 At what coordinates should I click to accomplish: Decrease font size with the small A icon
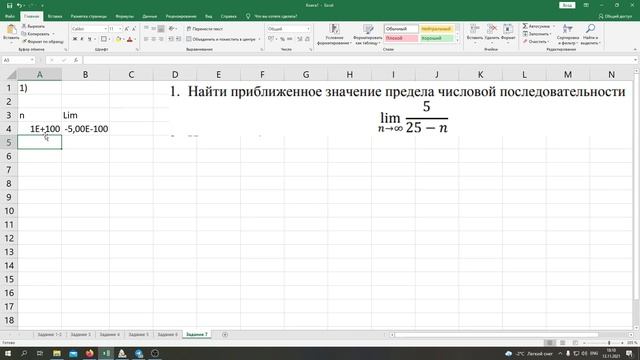[x=133, y=29]
